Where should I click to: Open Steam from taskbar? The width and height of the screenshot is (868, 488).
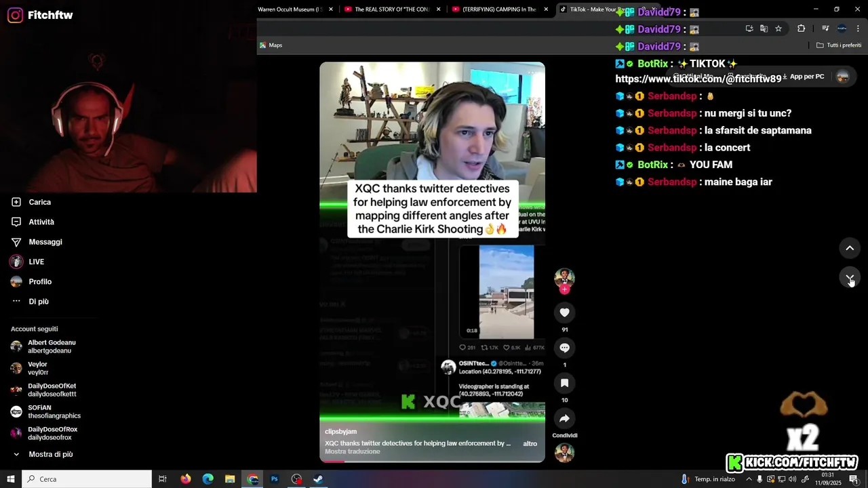(x=318, y=479)
